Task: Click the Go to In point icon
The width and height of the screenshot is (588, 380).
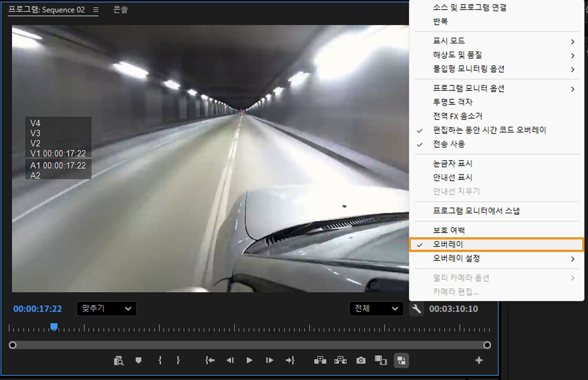Action: [x=209, y=361]
